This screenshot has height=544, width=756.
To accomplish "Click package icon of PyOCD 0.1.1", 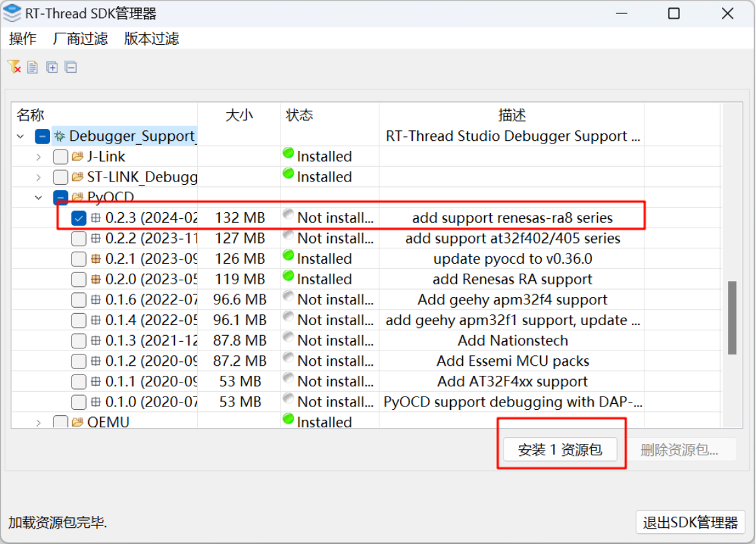I will [x=96, y=381].
